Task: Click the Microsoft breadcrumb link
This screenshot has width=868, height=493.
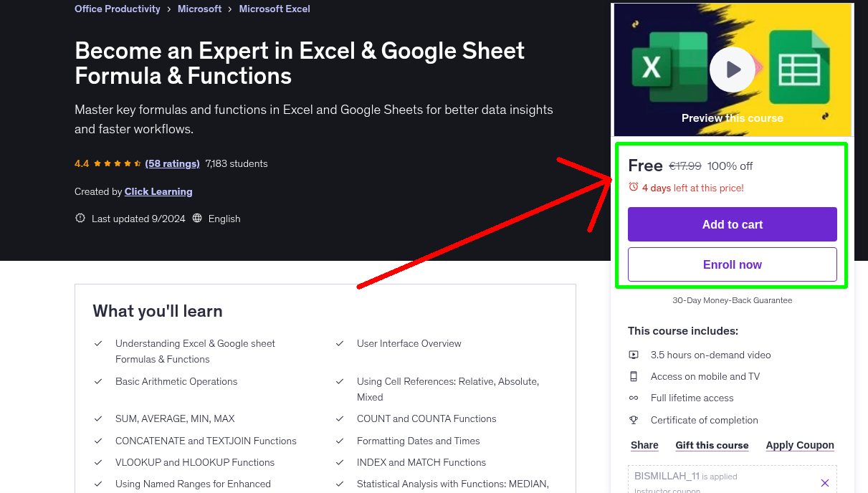Action: [x=199, y=9]
